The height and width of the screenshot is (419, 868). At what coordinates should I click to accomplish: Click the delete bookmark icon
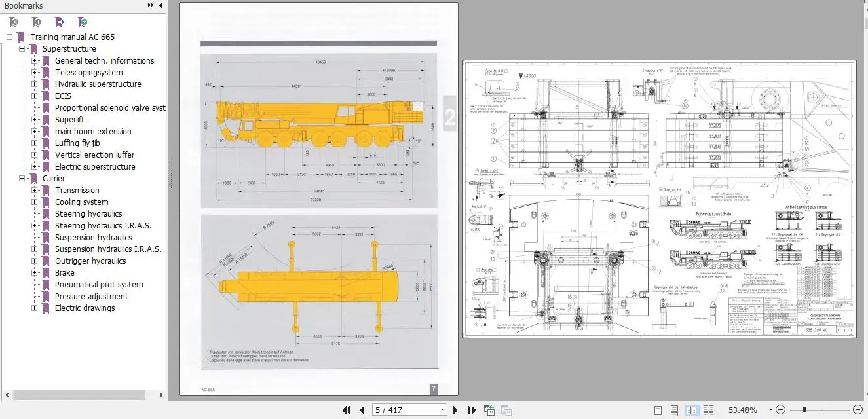point(14,22)
